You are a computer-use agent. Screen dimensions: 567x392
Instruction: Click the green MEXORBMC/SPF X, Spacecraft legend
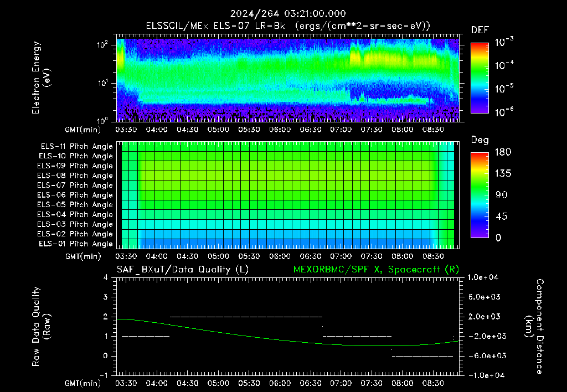click(x=376, y=270)
